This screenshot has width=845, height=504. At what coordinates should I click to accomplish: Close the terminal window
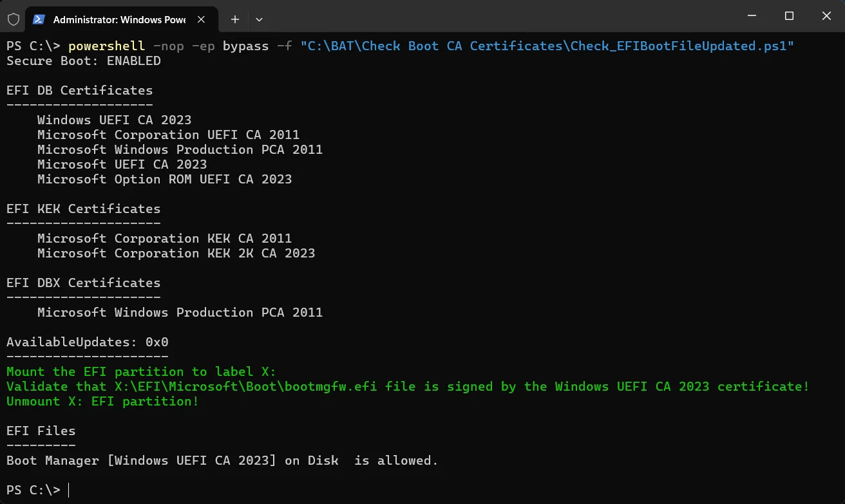(826, 15)
